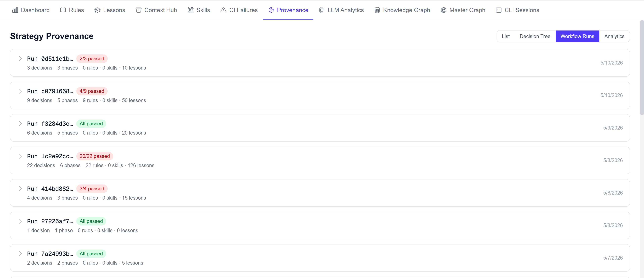Image resolution: width=644 pixels, height=278 pixels.
Task: Click the 4/9 passed badge
Action: click(x=92, y=91)
